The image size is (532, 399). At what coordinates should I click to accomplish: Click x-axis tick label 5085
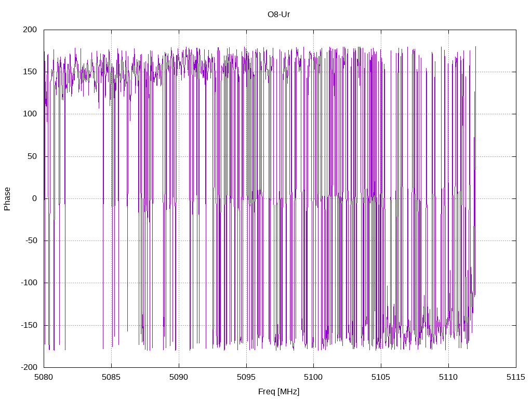[x=111, y=377]
